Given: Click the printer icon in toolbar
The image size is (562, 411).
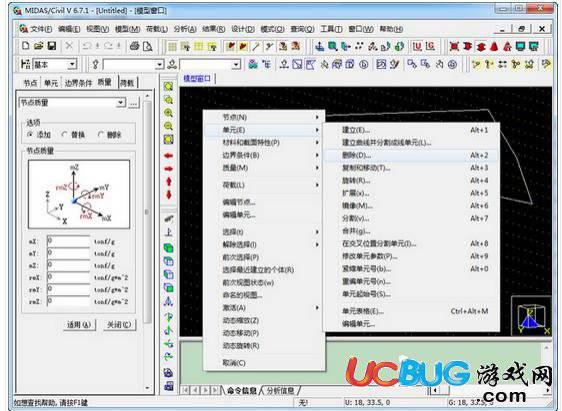Looking at the screenshot, I should [135, 46].
